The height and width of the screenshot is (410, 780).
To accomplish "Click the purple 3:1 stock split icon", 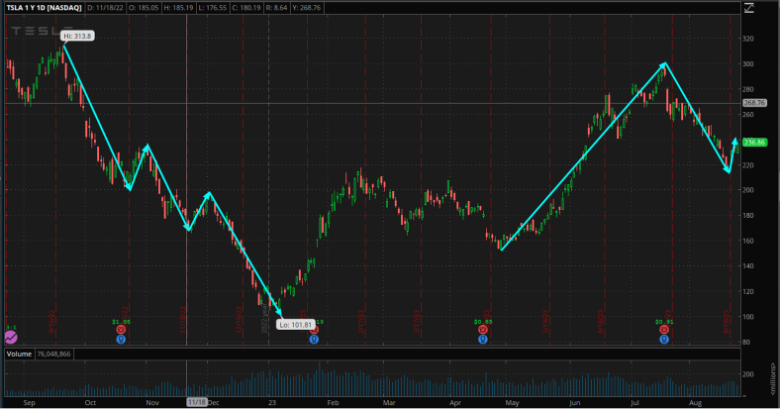I will 11,338.
